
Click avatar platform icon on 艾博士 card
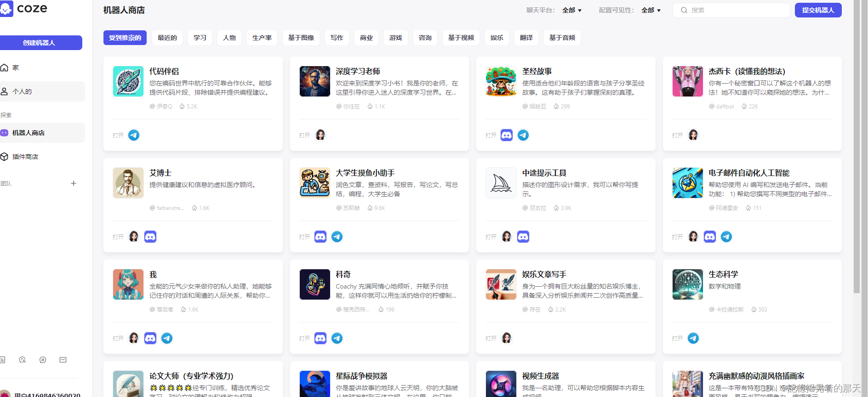click(134, 237)
